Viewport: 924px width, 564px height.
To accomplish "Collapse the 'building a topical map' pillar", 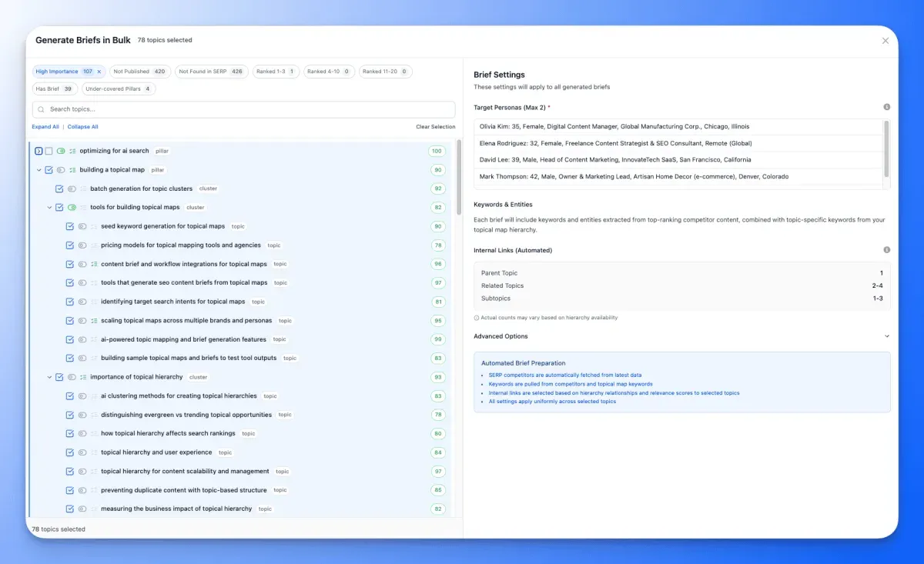I will point(38,170).
